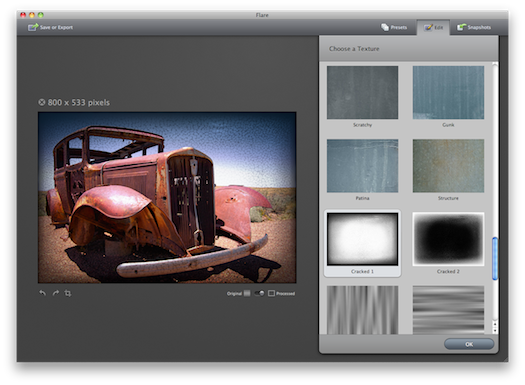Click the redo arrow icon
The image size is (525, 385).
tap(56, 293)
